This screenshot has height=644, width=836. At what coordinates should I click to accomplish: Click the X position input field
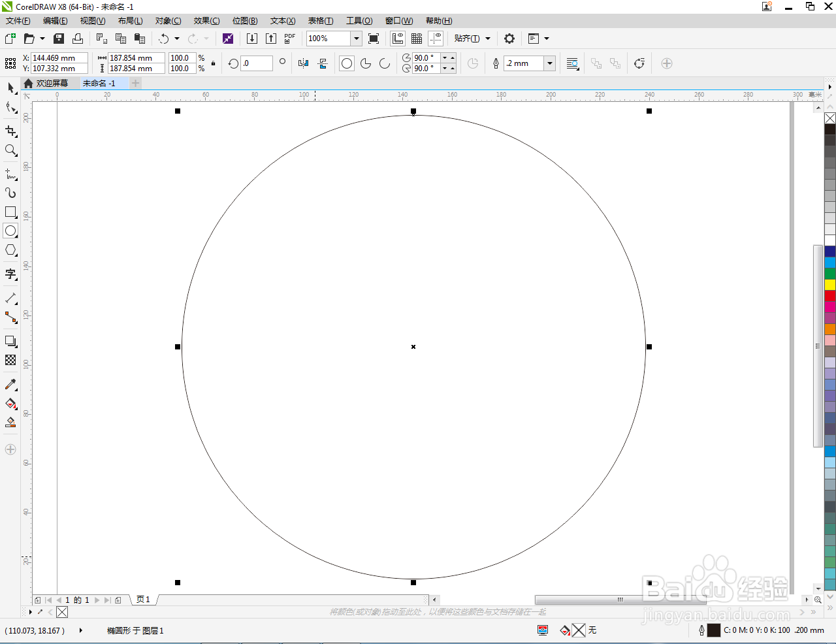(59, 58)
